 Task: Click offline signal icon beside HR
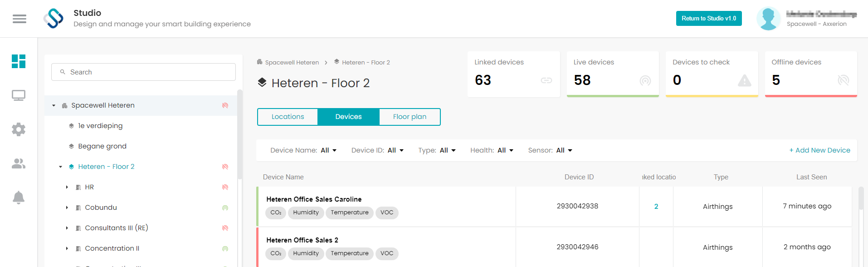tap(225, 187)
